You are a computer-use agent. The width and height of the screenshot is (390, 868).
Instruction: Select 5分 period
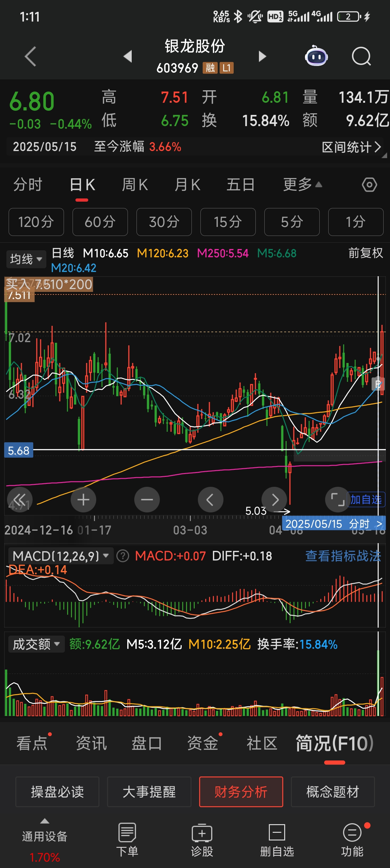(x=292, y=222)
